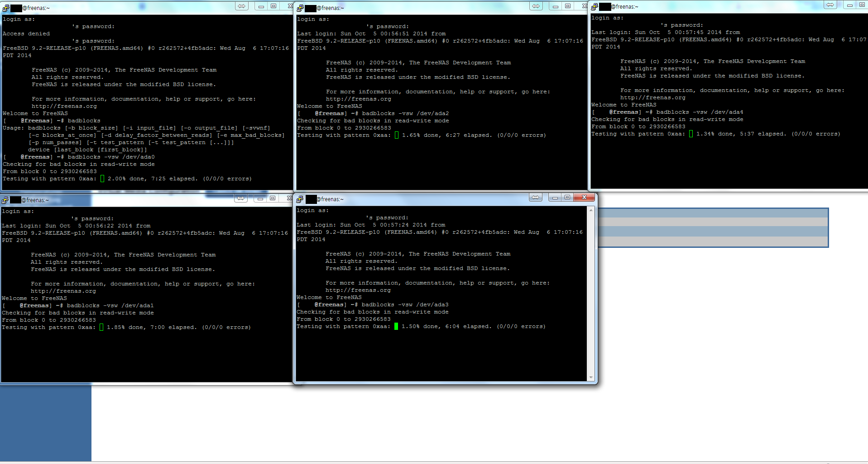Minimize the ada1 badblocks terminal window
This screenshot has width=868, height=464.
coord(260,198)
